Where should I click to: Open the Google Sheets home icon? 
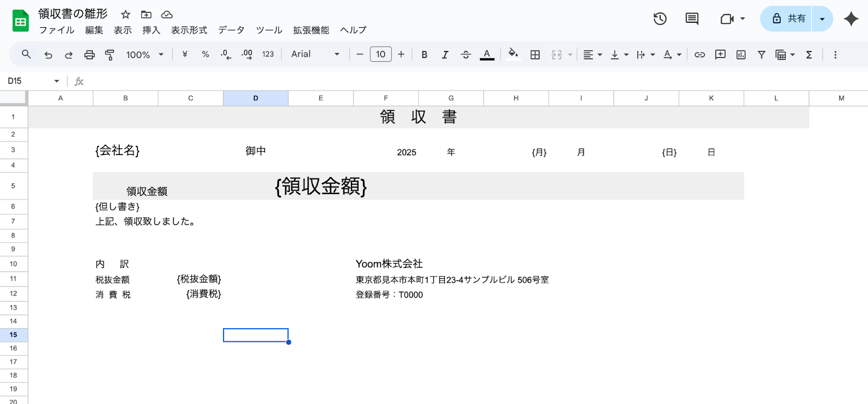tap(21, 21)
